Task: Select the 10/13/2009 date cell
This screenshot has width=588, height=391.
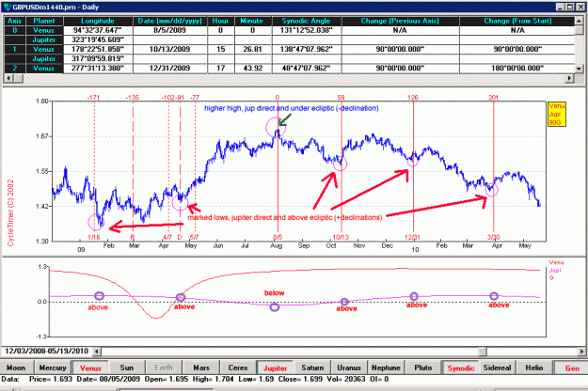Action: click(170, 49)
